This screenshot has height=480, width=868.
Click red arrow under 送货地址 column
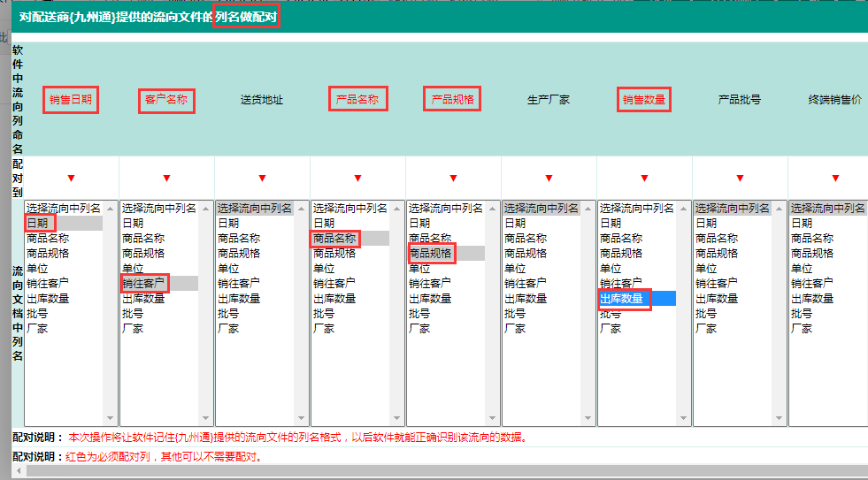[262, 179]
